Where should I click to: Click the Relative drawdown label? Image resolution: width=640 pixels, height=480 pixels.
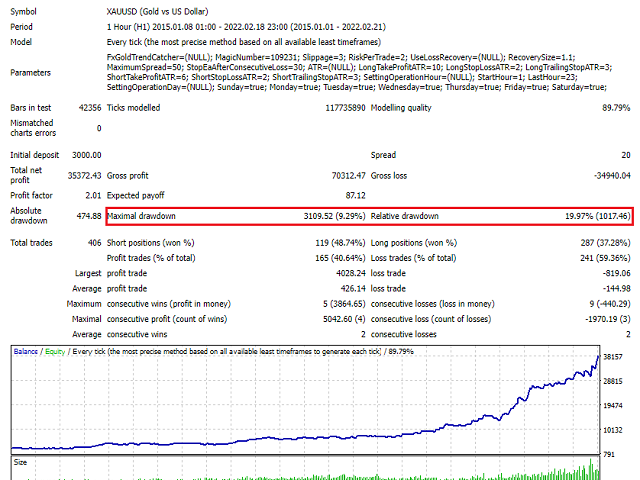click(404, 216)
